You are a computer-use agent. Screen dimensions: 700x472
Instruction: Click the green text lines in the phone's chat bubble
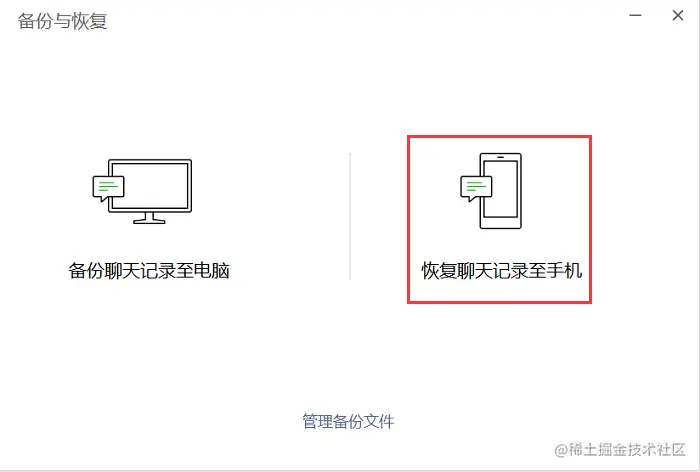[x=476, y=186]
